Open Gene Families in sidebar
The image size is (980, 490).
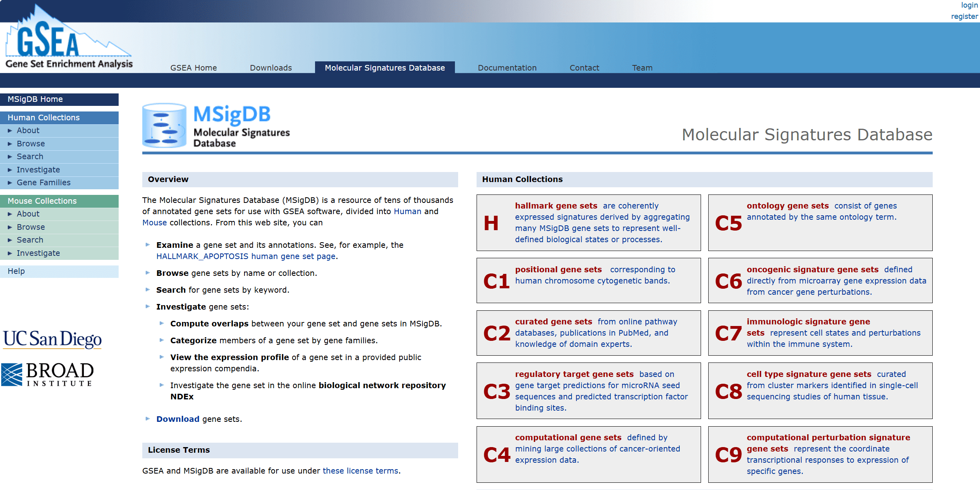[x=43, y=182]
